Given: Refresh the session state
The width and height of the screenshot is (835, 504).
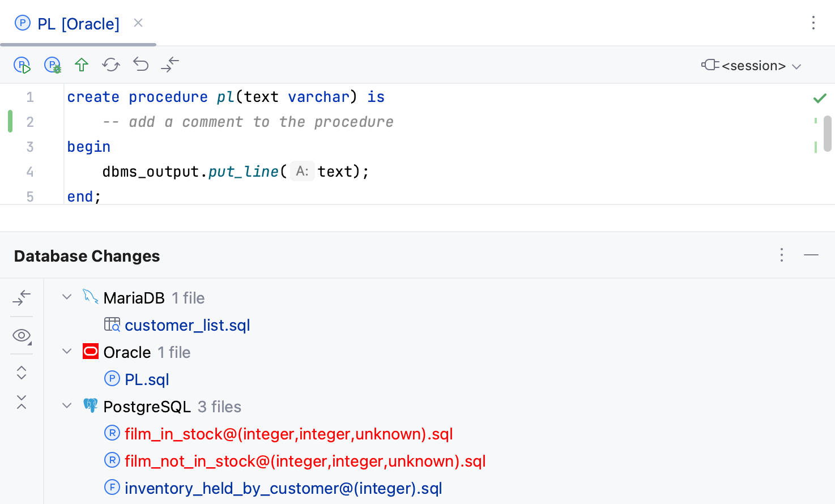Looking at the screenshot, I should tap(110, 65).
